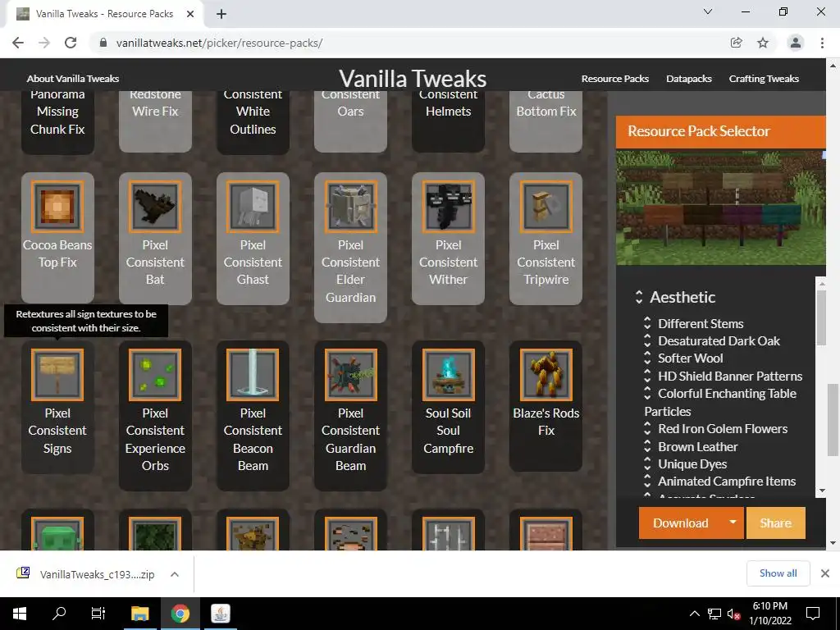Screen dimensions: 840x630
Task: Select the Pixel Consistent Beacon Beam icon
Action: coord(253,374)
